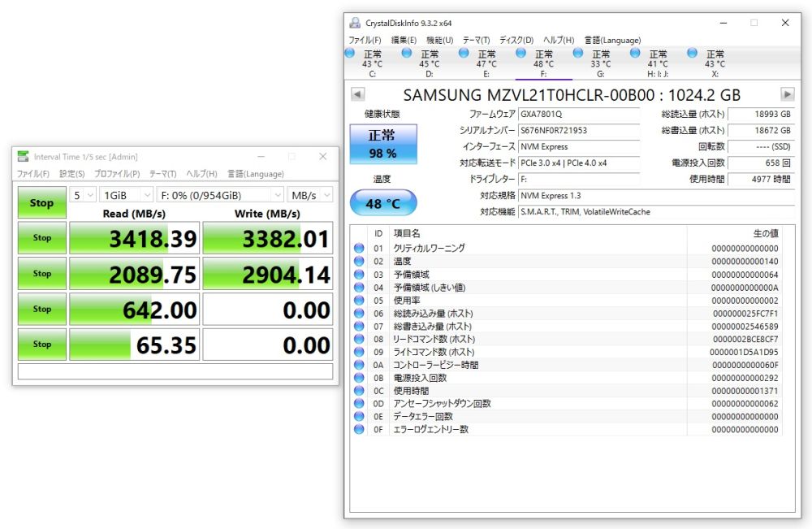Click status icon for 03 予備領域 row
This screenshot has height=529, width=812.
pos(359,274)
